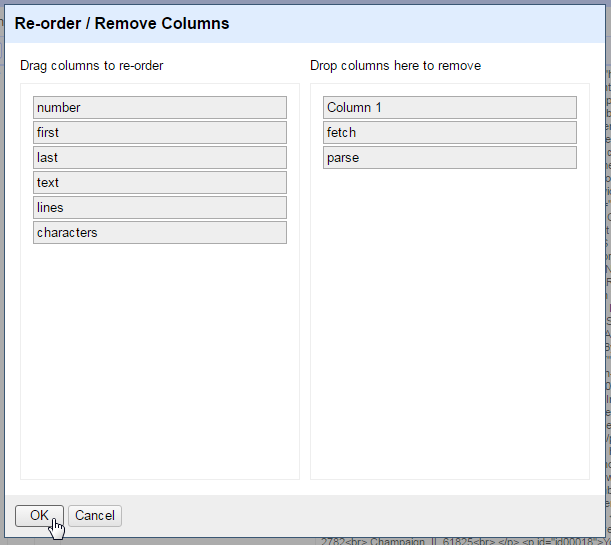611x545 pixels.
Task: Click empty space below 'characters' in re-order list
Action: pos(160,360)
